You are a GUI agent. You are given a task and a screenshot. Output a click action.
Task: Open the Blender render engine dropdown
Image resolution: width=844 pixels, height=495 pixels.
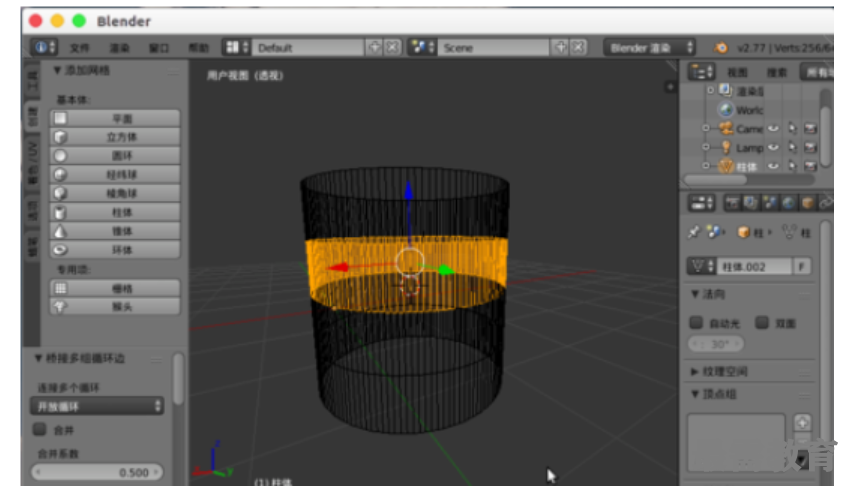(649, 47)
